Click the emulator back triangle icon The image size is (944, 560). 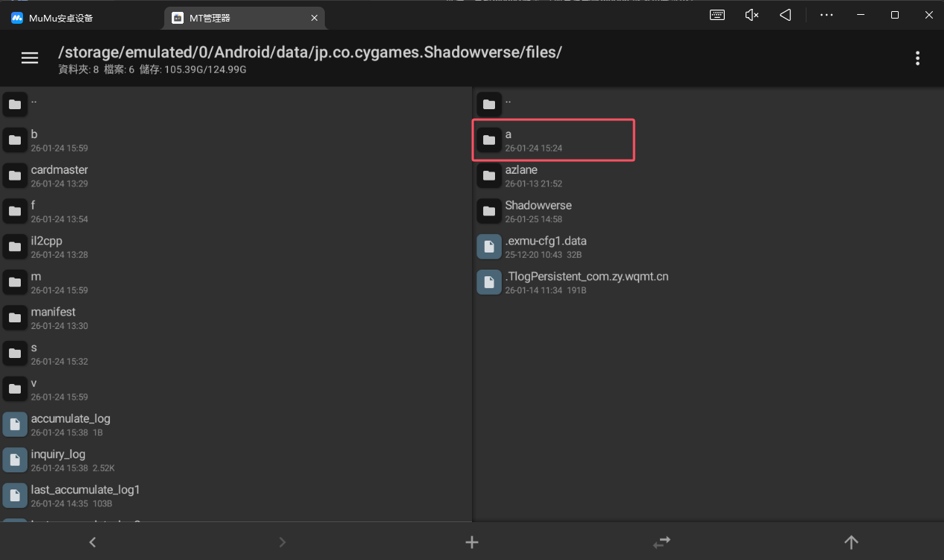tap(785, 15)
